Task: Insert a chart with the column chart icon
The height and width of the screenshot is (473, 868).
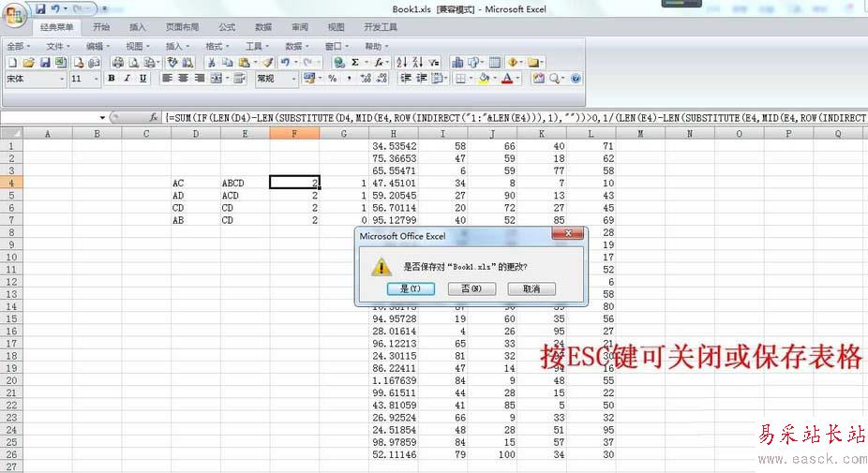Action: [457, 63]
